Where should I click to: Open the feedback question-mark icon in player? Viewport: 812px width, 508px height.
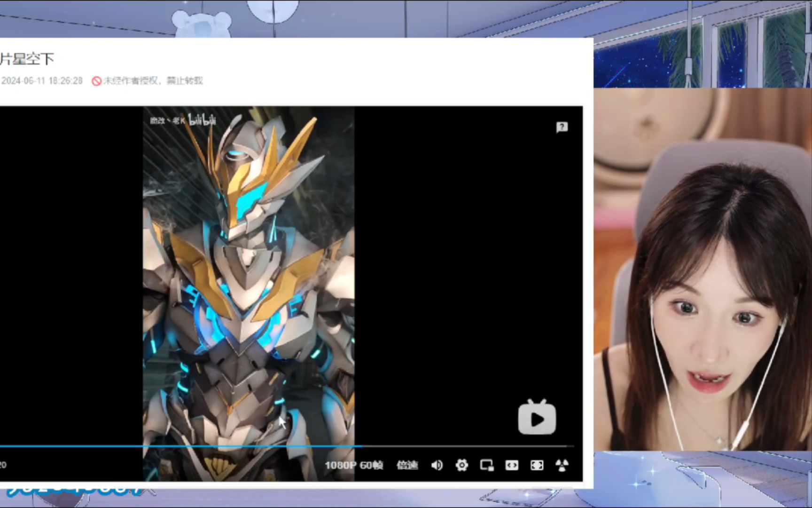point(562,127)
